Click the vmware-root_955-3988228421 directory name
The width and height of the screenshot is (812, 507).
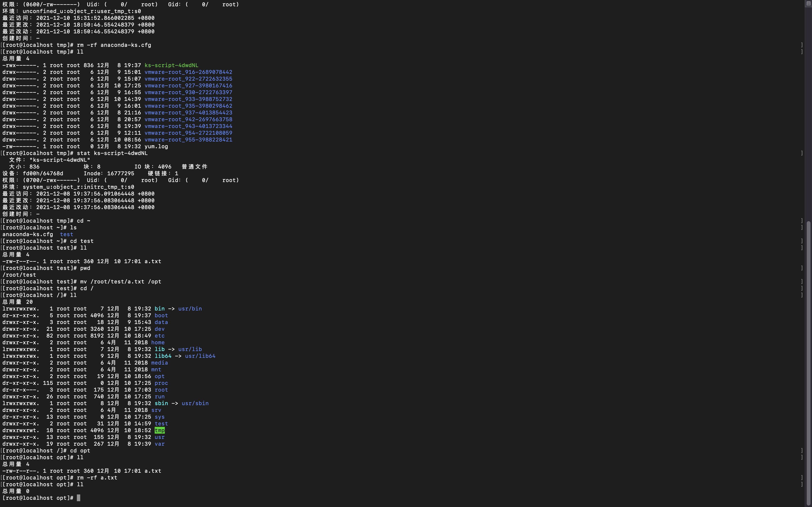click(188, 140)
